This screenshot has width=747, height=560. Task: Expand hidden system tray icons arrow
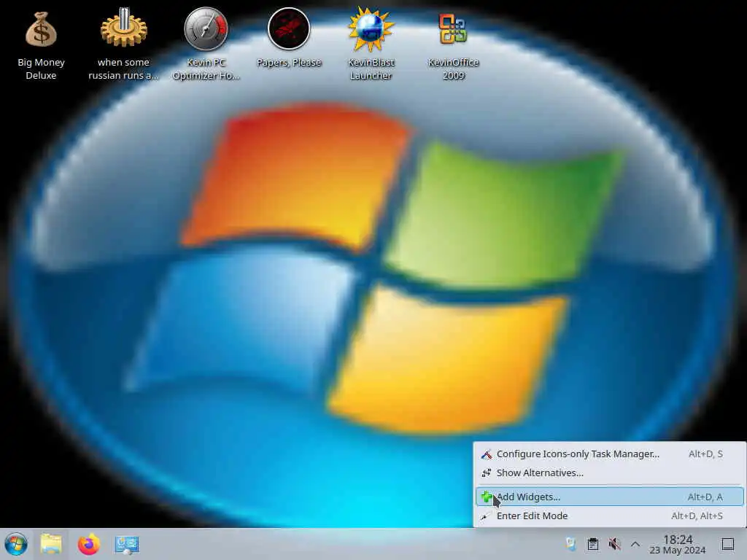pos(635,544)
